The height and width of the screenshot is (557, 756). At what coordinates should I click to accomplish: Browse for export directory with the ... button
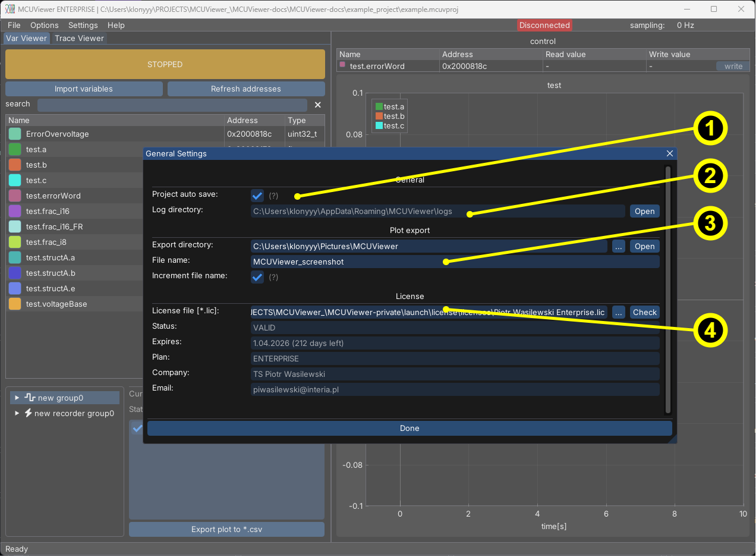618,246
